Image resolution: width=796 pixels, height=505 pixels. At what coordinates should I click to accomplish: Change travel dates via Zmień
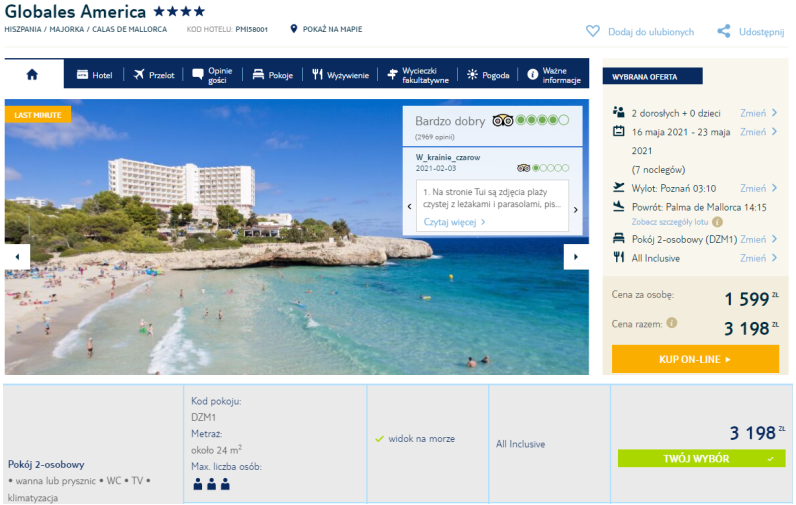[758, 131]
